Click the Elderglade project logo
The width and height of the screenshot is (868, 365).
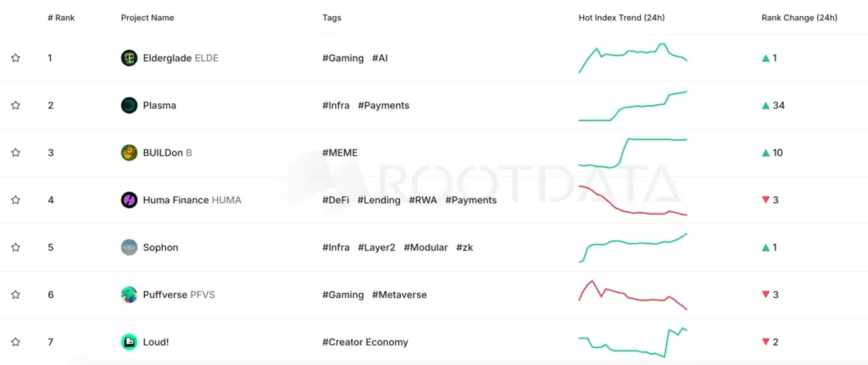tap(129, 58)
